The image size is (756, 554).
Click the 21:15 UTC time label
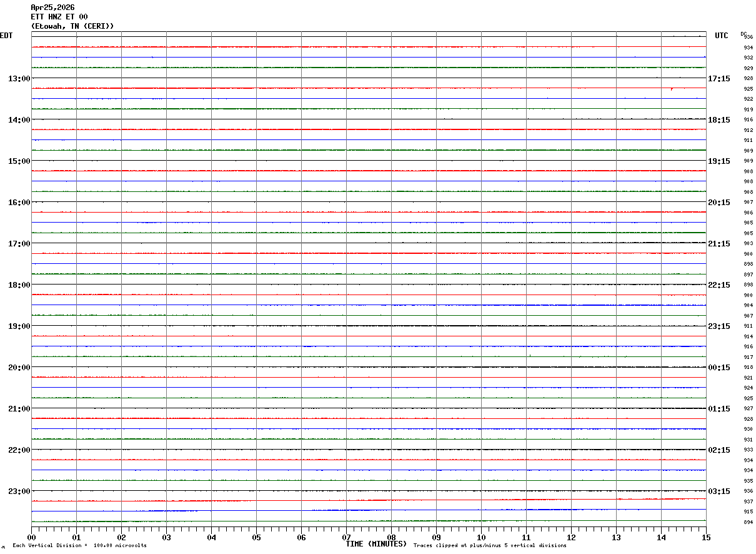[x=719, y=243]
